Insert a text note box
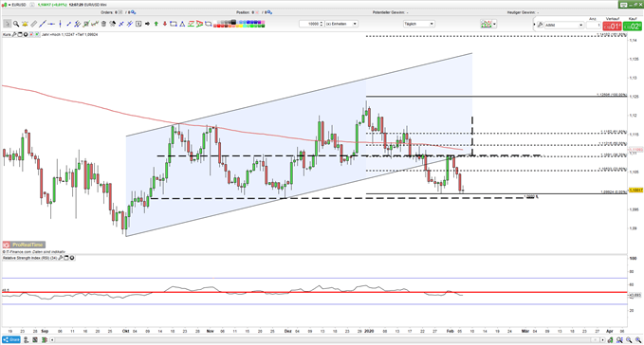The height and width of the screenshot is (345, 644). (138, 24)
